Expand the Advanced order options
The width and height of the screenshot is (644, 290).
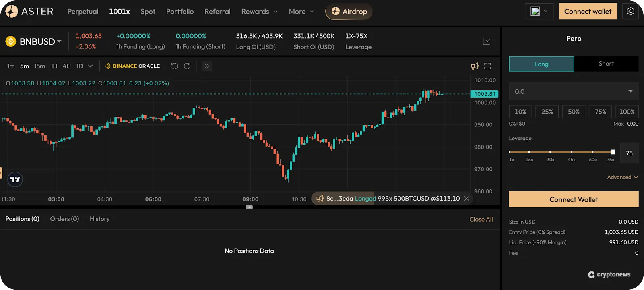622,177
